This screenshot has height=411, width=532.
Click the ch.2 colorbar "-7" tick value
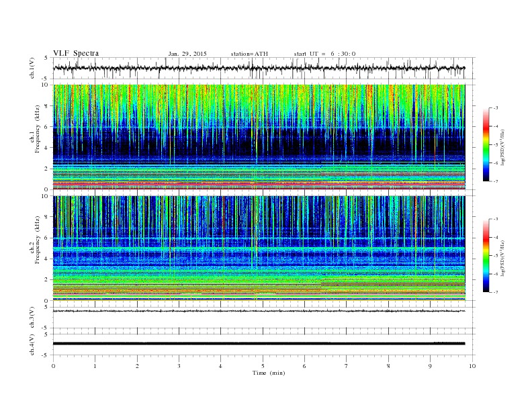[495, 292]
